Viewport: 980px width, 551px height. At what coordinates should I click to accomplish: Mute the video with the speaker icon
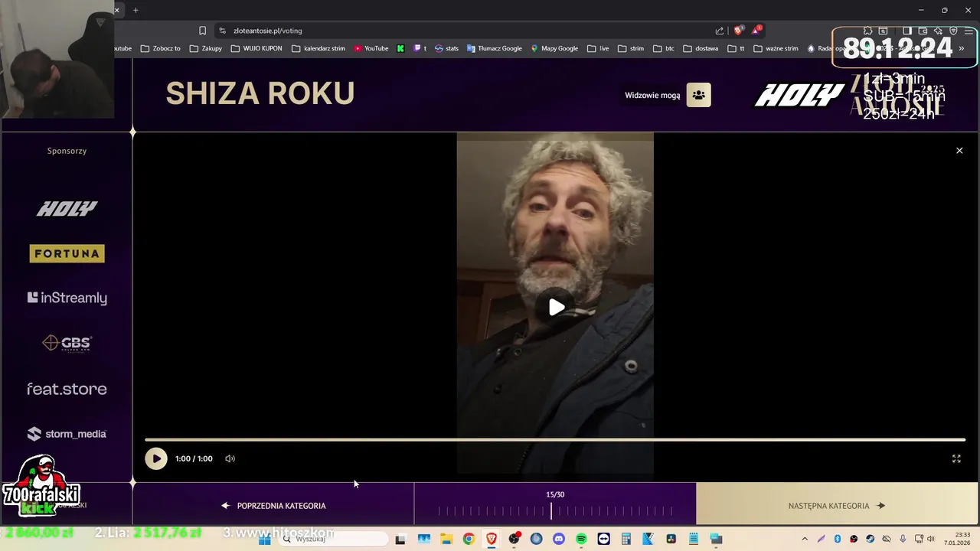(230, 458)
